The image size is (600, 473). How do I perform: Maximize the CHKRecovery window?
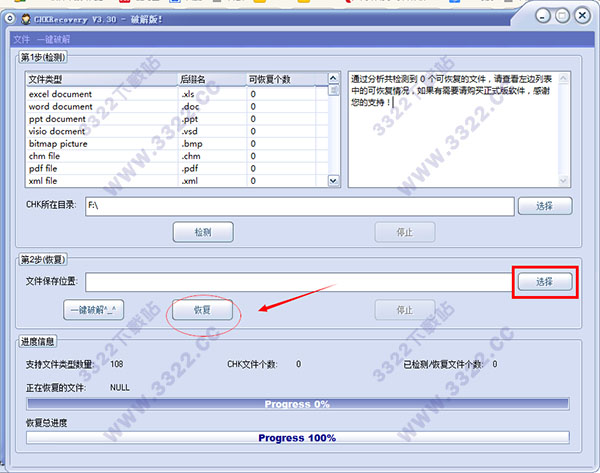[x=562, y=16]
